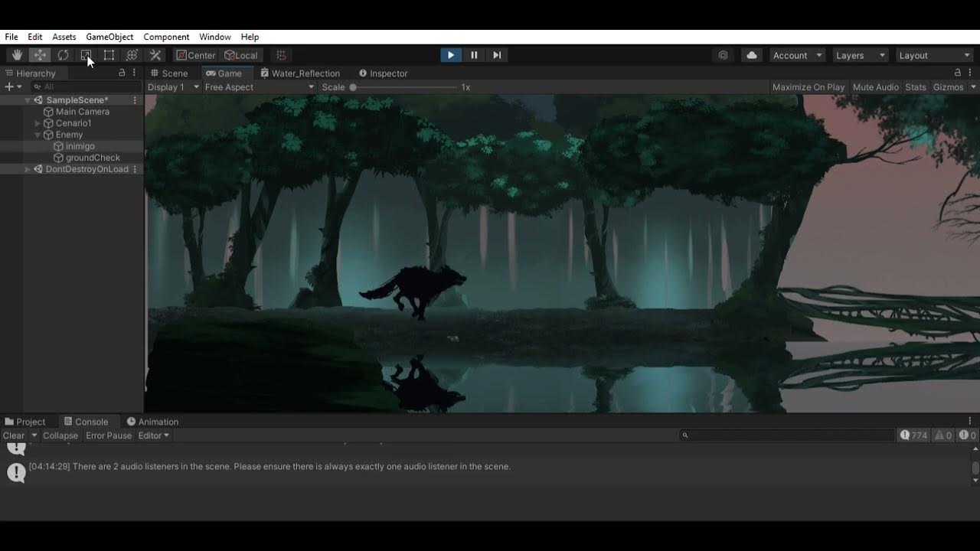Switch to the Animation tab

click(152, 422)
